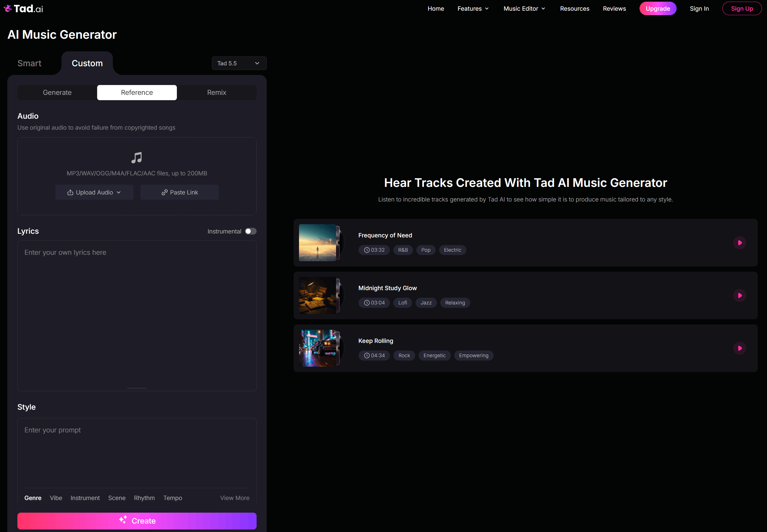Click Sign In

(699, 9)
